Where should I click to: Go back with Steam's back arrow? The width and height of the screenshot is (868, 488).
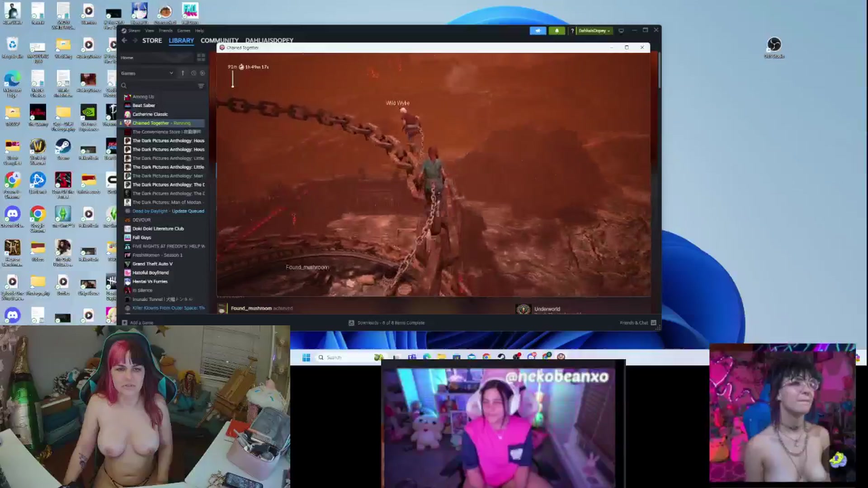[x=124, y=40]
